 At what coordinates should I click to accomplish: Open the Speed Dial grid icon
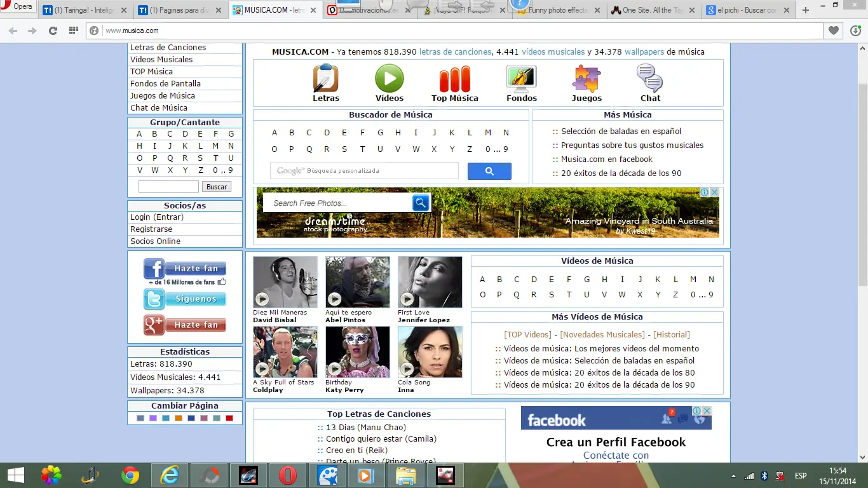point(73,30)
